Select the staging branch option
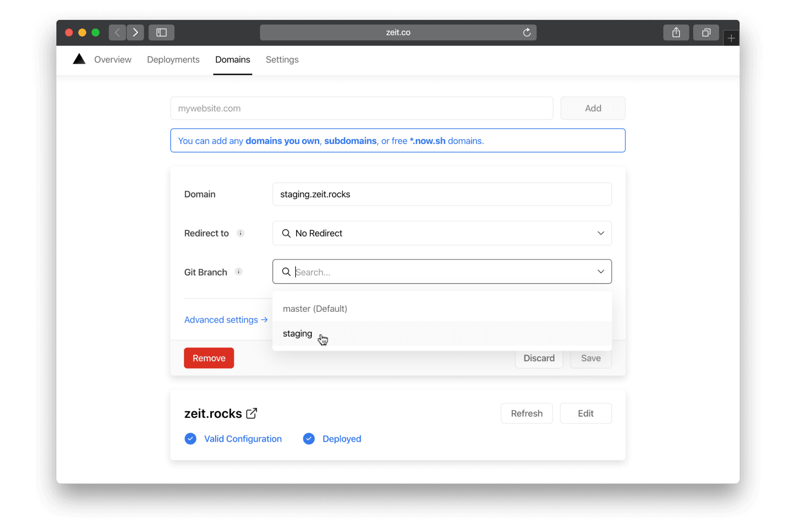 coord(298,333)
